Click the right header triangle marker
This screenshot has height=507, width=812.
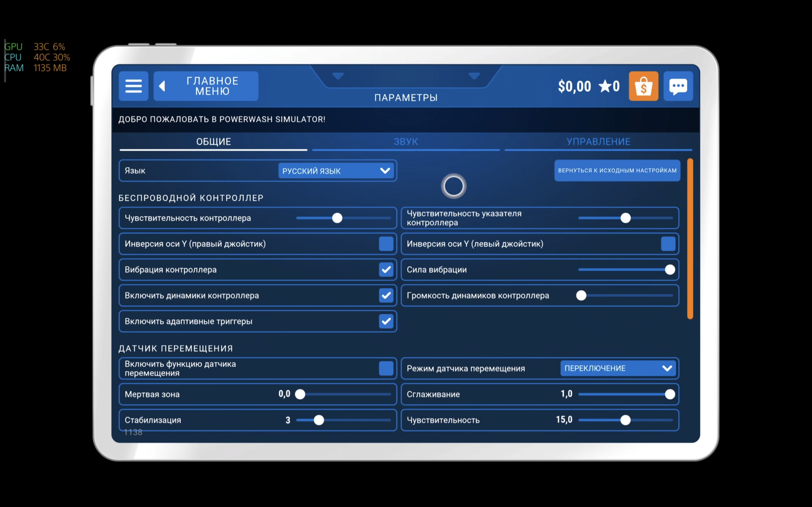coord(474,76)
